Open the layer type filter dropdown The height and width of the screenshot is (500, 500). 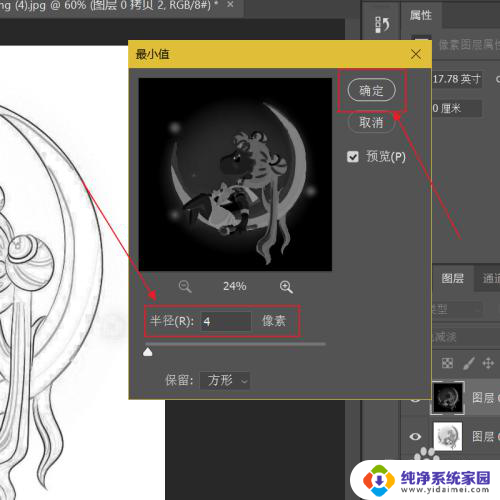coord(457,310)
